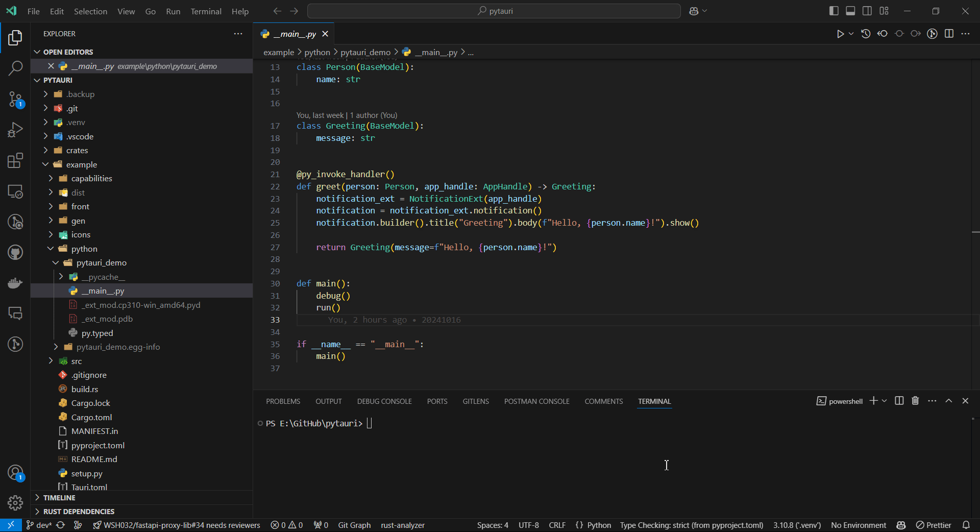Click Git Graph in the status bar

tap(354, 525)
